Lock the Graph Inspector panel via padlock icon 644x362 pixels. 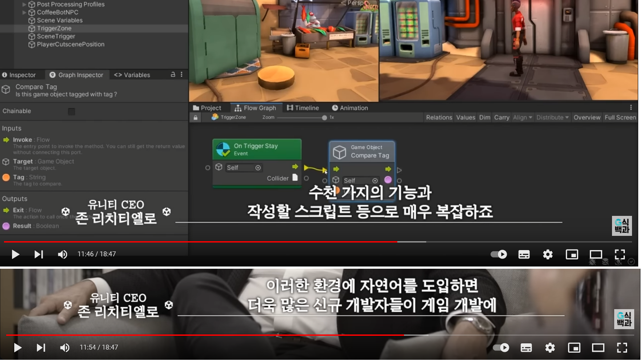tap(173, 75)
